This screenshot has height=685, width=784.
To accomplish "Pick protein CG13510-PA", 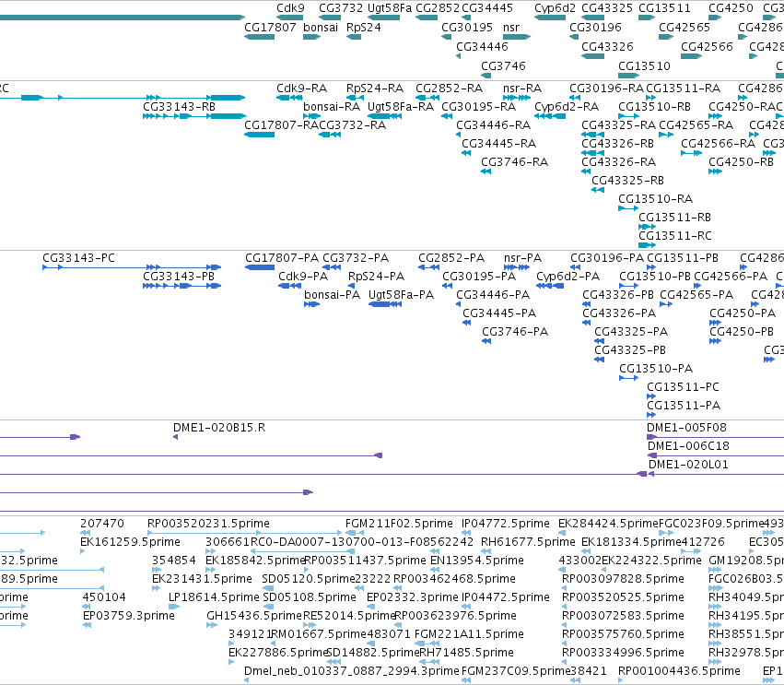I will 656,369.
